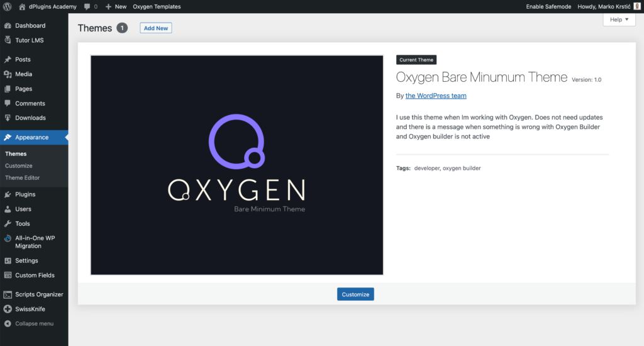
Task: Click the Tutor LMS sidebar icon
Action: tap(8, 40)
